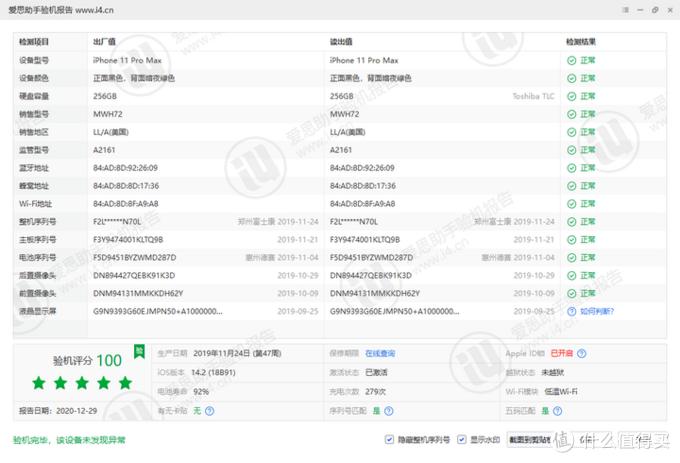The height and width of the screenshot is (463, 680).
Task: Click the 蓝牙地址 row's 正常 check icon
Action: tap(572, 168)
